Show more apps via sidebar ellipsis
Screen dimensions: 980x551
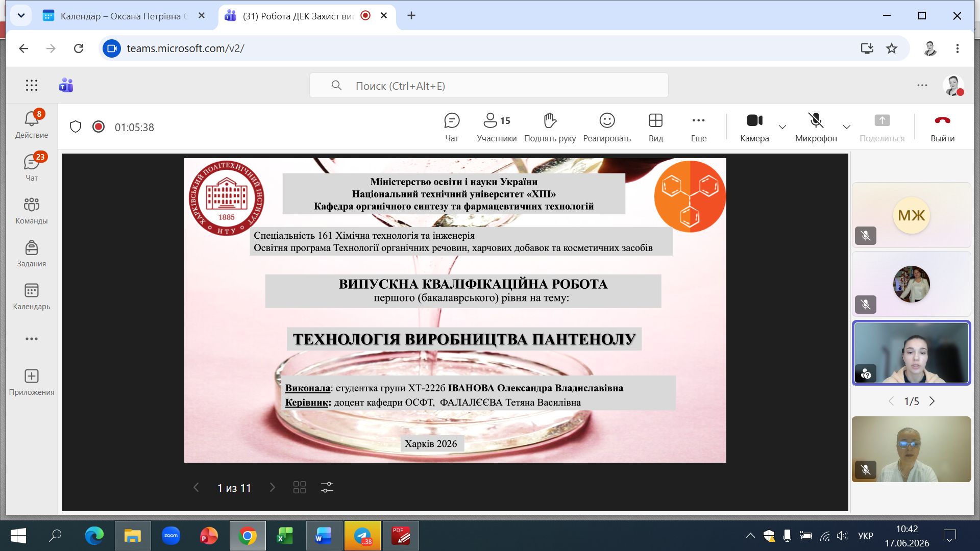pos(32,339)
